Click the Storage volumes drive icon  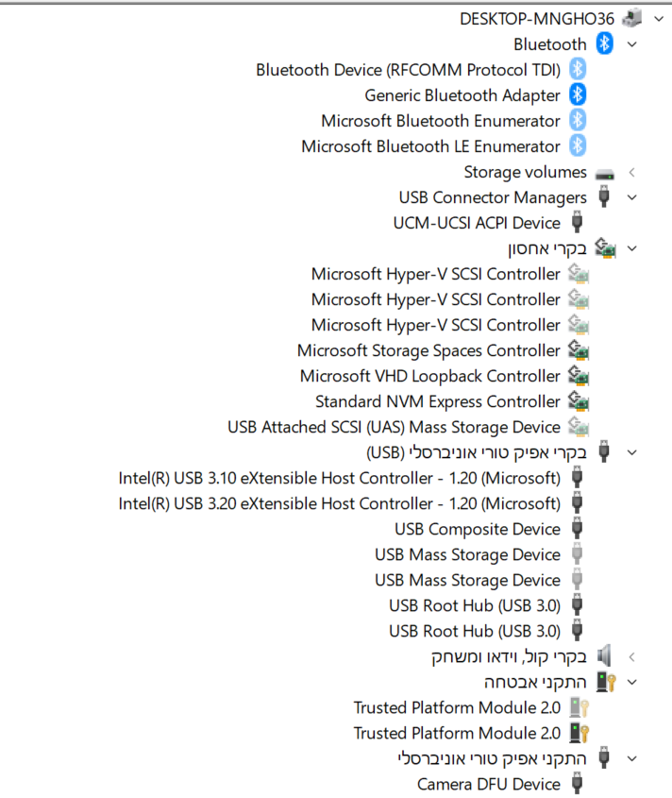tap(605, 172)
